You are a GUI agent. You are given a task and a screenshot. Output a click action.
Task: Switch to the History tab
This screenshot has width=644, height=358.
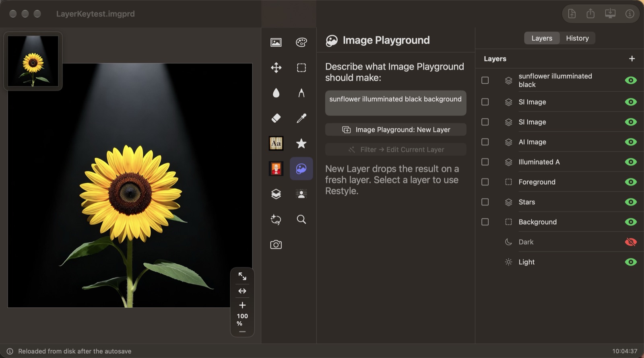(577, 38)
